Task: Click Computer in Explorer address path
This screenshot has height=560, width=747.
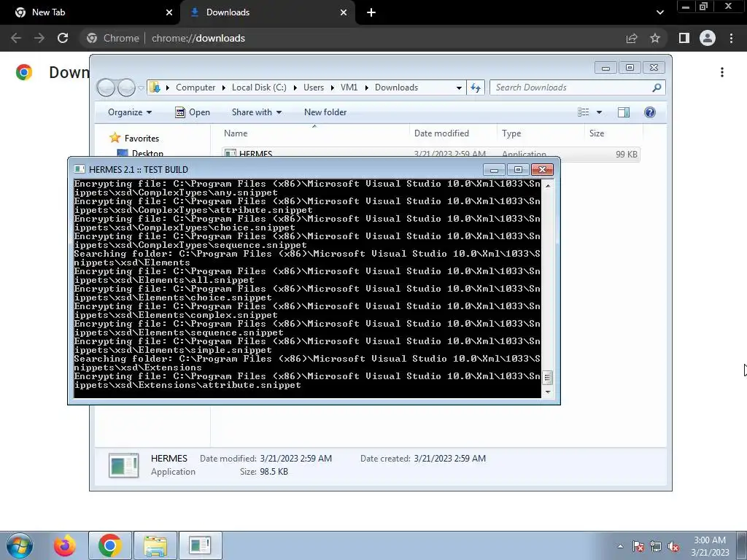Action: [x=196, y=87]
